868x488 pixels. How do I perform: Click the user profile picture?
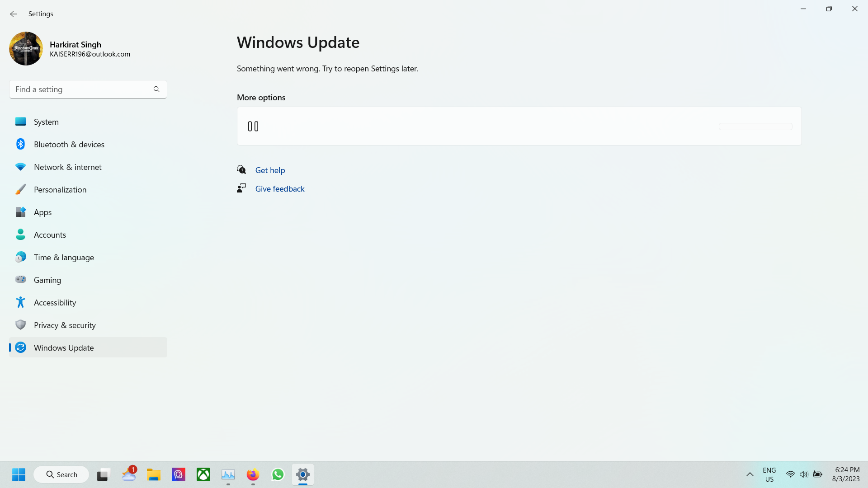click(26, 48)
